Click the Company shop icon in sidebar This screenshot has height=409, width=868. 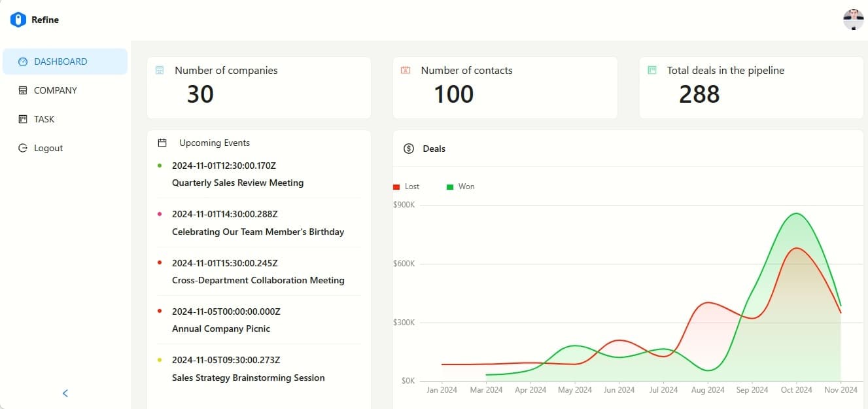[x=23, y=90]
